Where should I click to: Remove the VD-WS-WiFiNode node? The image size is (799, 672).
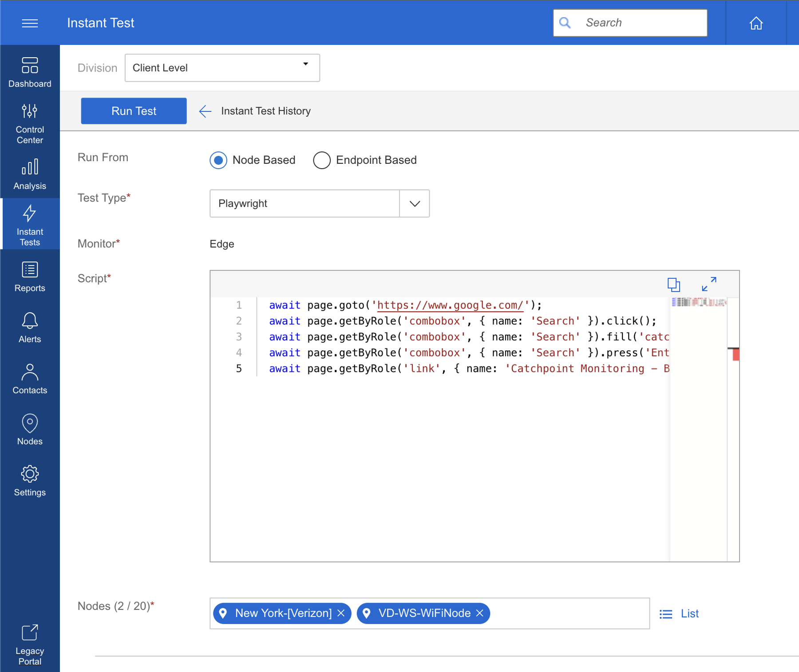tap(479, 613)
